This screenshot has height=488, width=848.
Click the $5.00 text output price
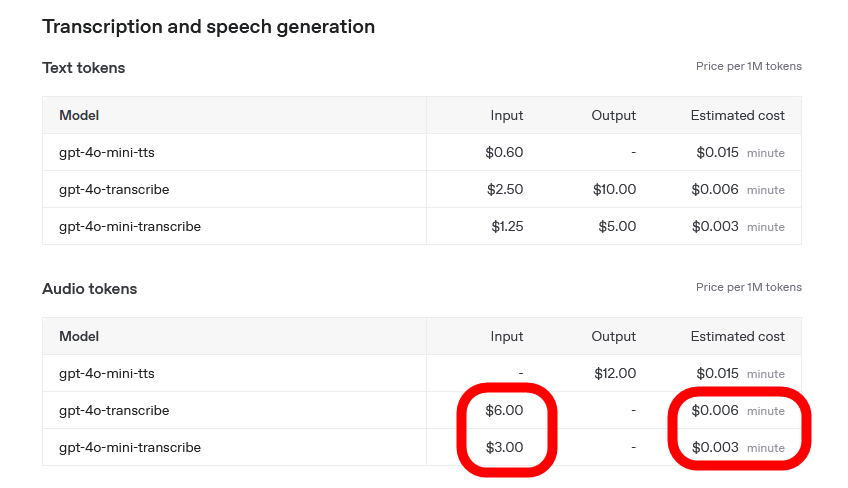[x=617, y=227]
